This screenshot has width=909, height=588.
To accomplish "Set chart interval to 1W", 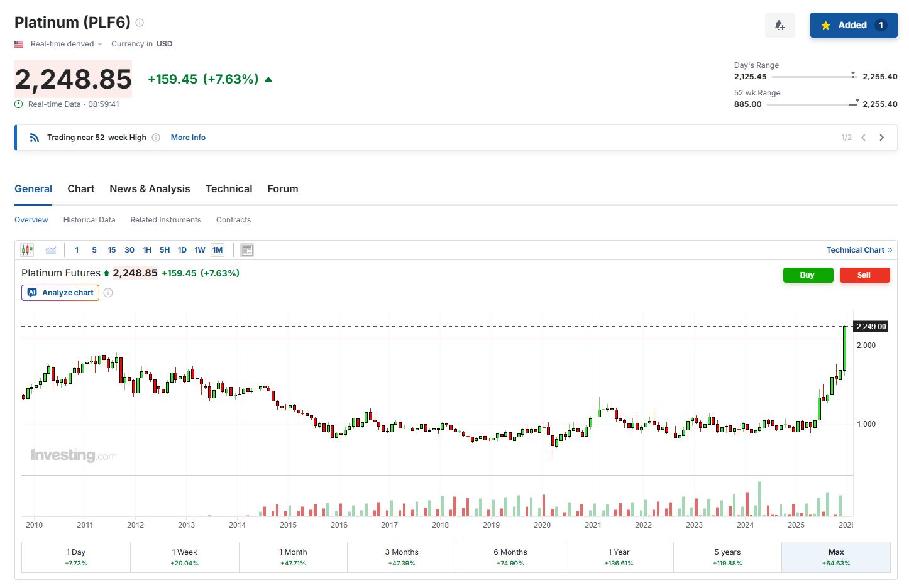I will point(200,250).
